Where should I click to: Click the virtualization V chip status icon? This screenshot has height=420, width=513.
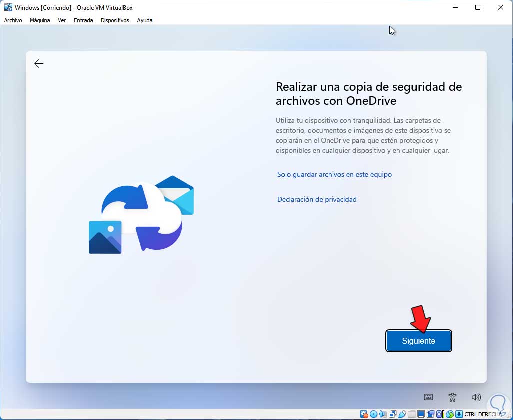click(x=440, y=414)
